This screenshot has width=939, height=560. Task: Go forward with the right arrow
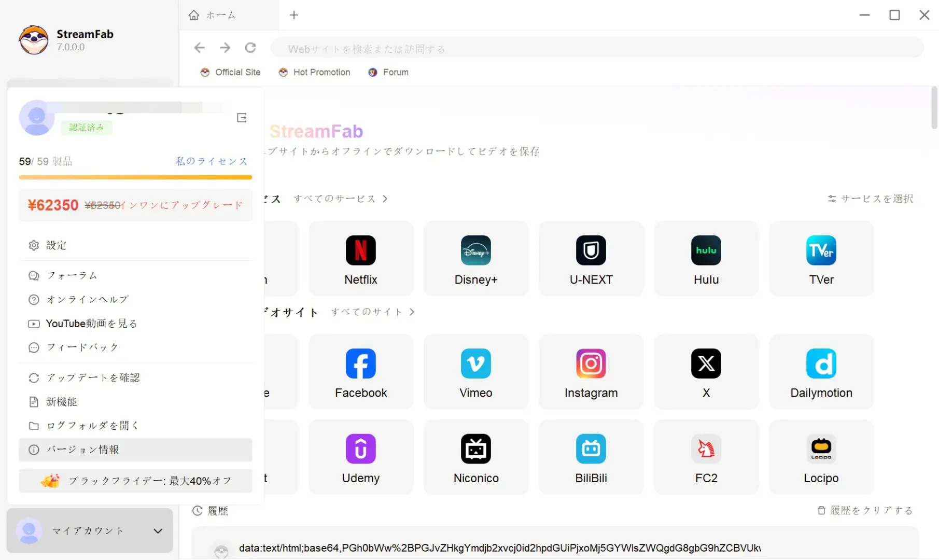[225, 48]
